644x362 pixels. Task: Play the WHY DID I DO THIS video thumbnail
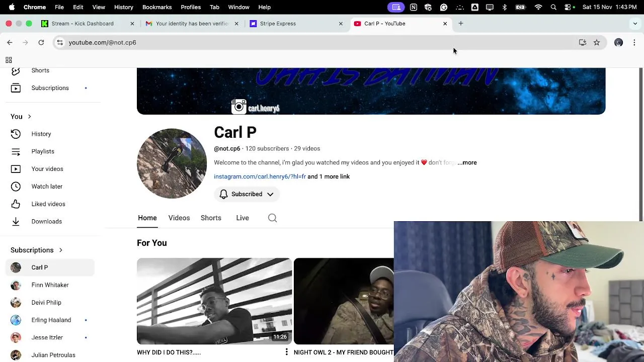point(214,301)
